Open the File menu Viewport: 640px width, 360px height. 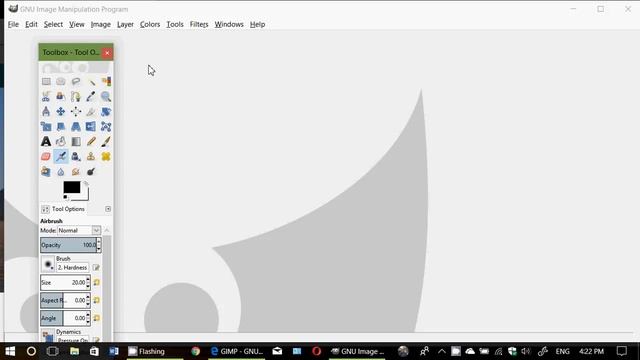tap(13, 24)
